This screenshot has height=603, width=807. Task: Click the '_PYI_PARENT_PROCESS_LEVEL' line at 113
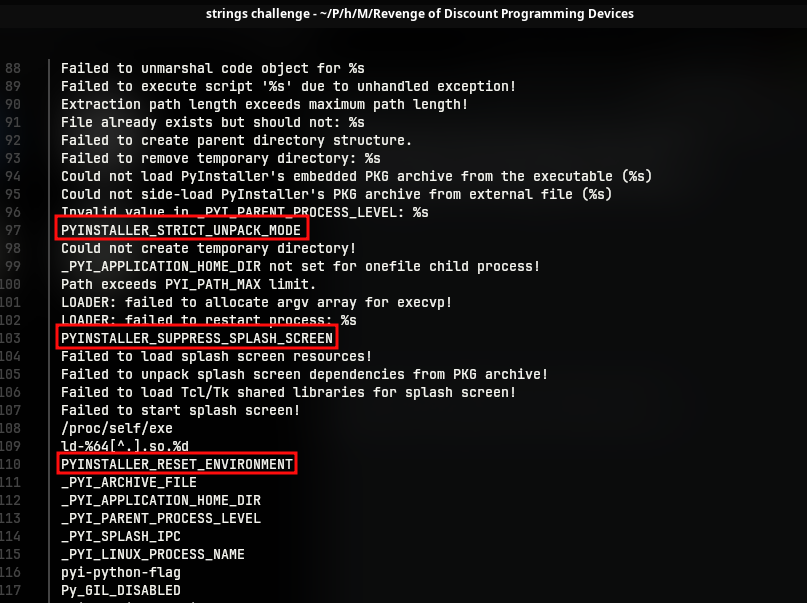coord(161,518)
